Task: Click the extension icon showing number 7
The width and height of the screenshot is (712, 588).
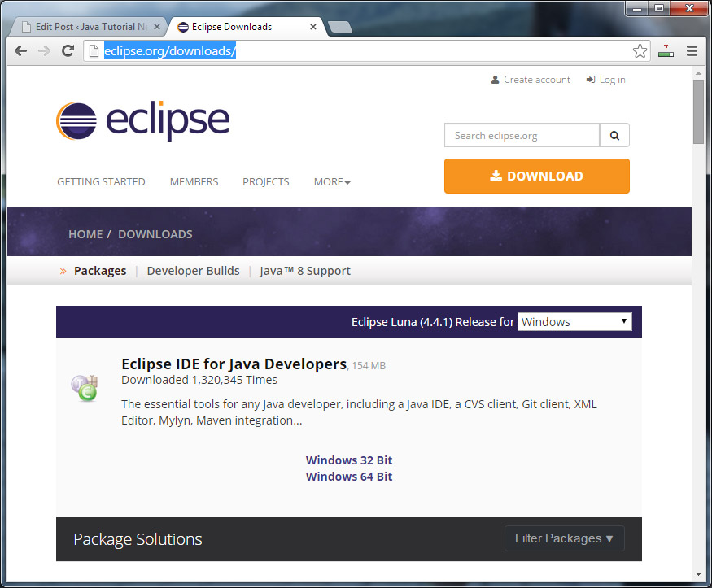Action: [666, 50]
